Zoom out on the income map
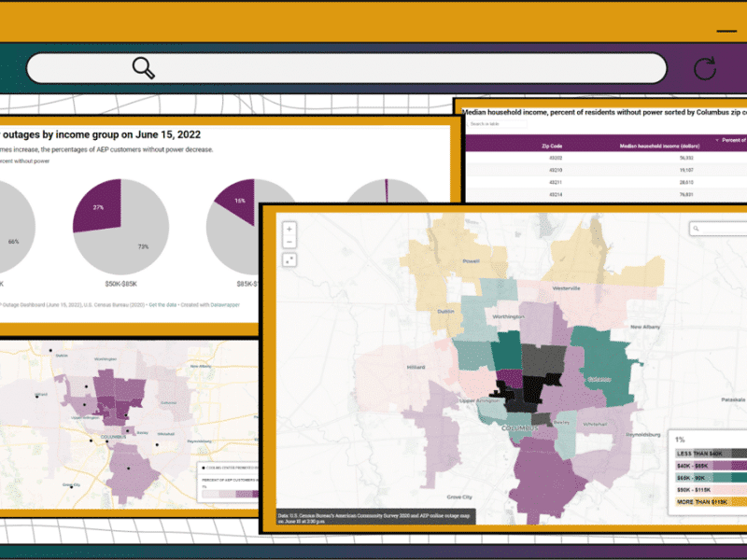The width and height of the screenshot is (747, 560). tap(289, 243)
